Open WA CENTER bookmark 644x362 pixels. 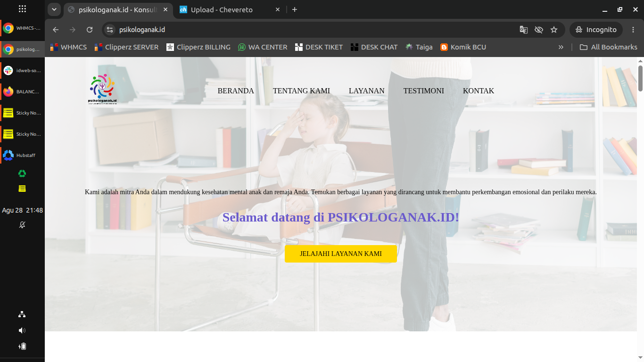[263, 47]
